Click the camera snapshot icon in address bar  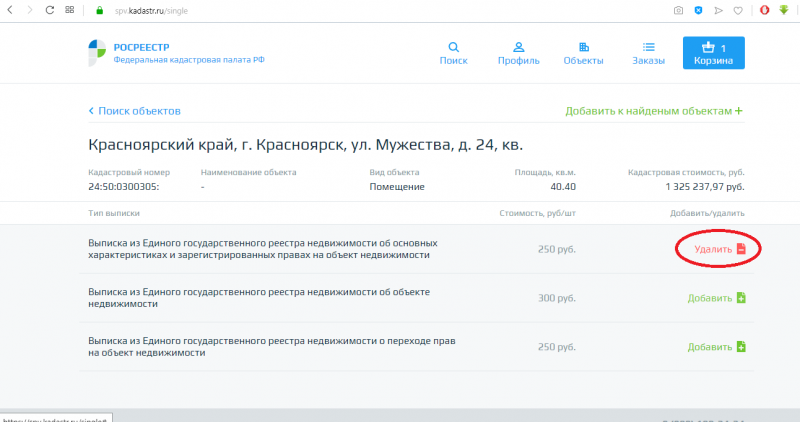678,10
